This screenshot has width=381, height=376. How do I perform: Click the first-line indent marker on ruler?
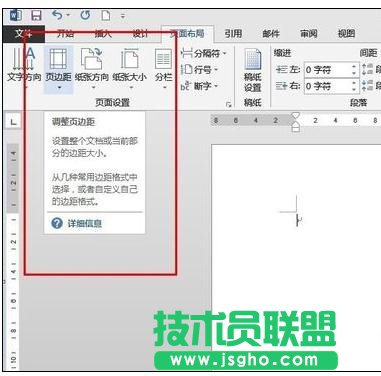pyautogui.click(x=295, y=116)
